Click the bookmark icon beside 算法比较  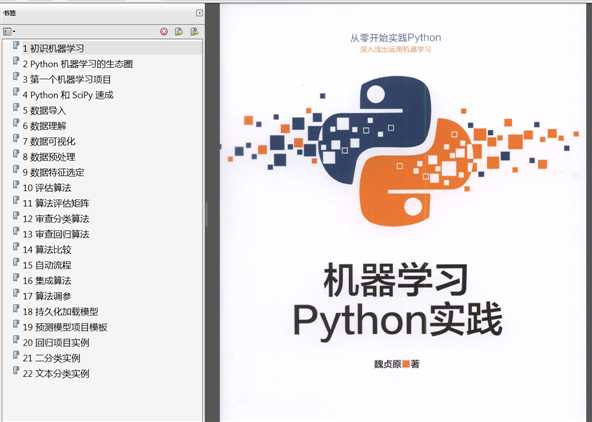[x=15, y=247]
